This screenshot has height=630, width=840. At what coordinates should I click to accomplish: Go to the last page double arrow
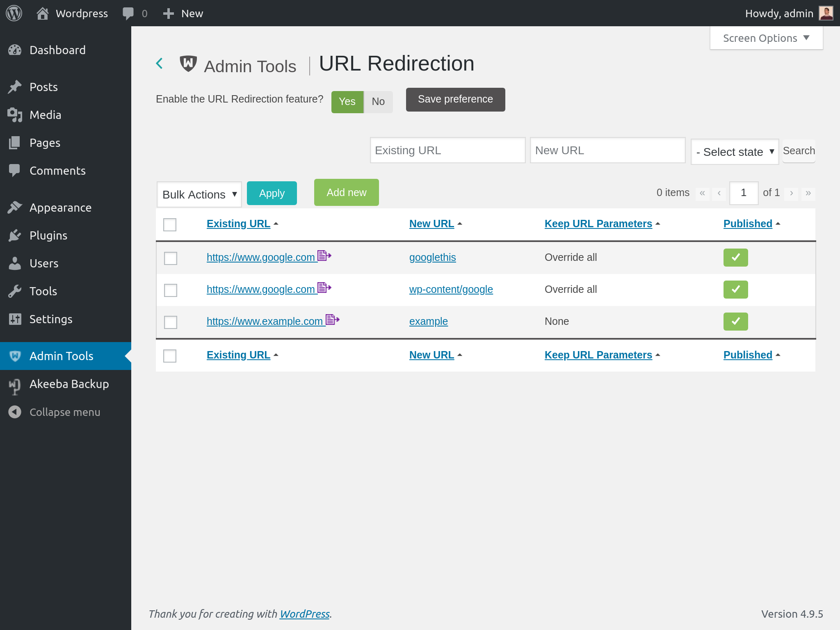tap(808, 193)
